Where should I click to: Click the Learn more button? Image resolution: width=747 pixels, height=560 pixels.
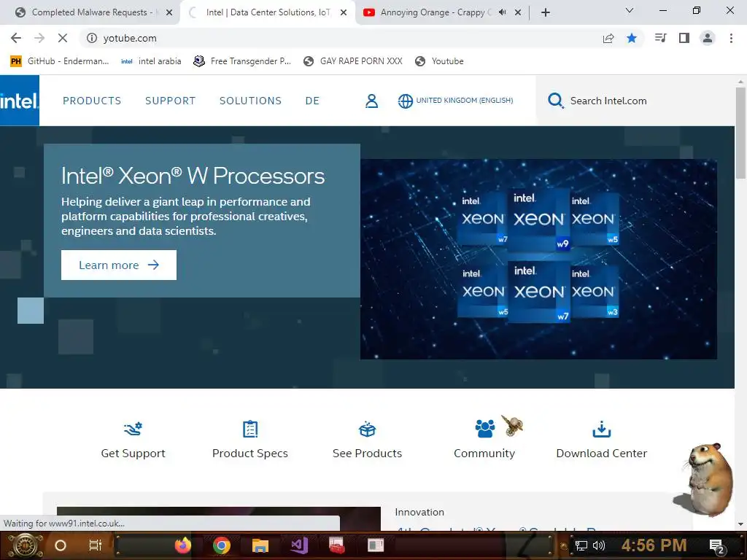coord(119,265)
